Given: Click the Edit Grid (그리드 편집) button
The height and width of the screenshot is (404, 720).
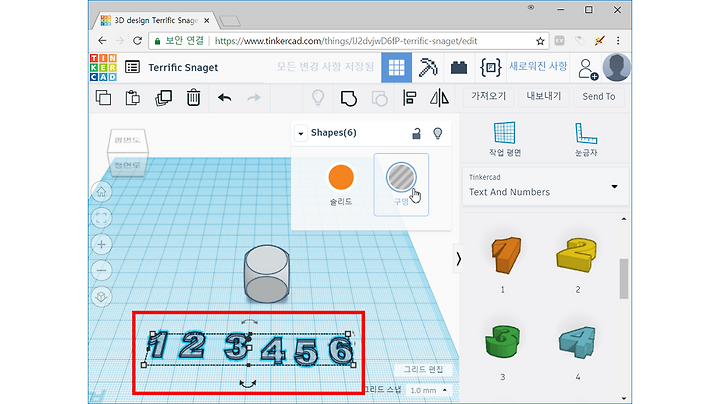Looking at the screenshot, I should tap(423, 369).
